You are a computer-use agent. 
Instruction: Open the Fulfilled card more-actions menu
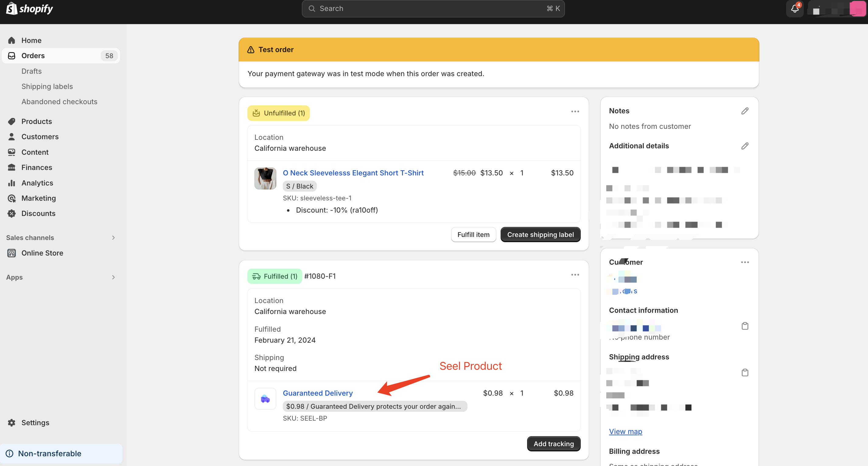pos(575,275)
